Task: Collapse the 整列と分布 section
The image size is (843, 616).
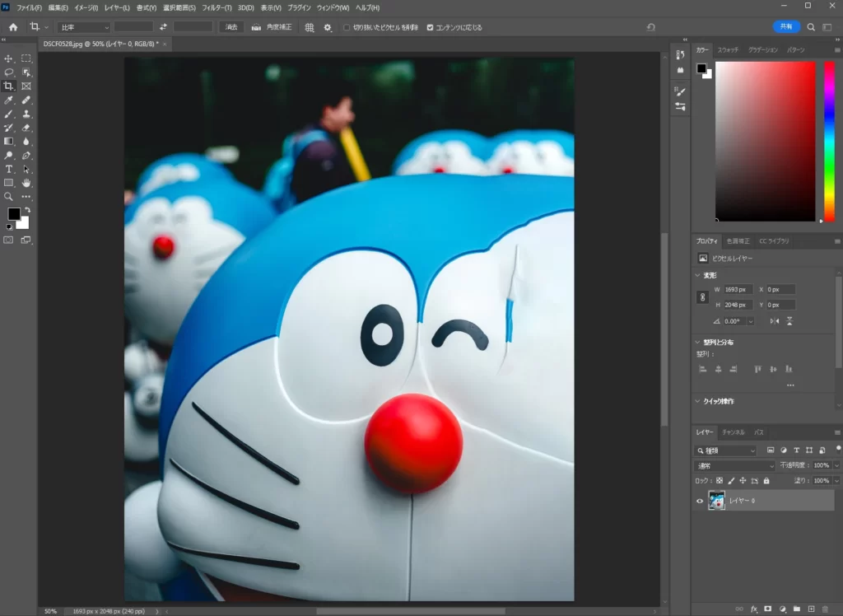Action: click(x=698, y=342)
